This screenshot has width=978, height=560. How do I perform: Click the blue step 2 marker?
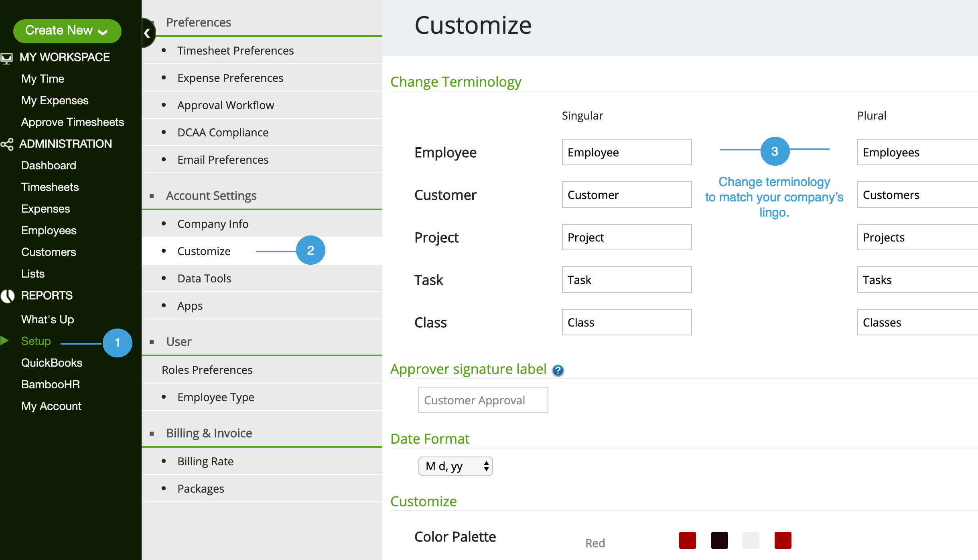tap(310, 250)
